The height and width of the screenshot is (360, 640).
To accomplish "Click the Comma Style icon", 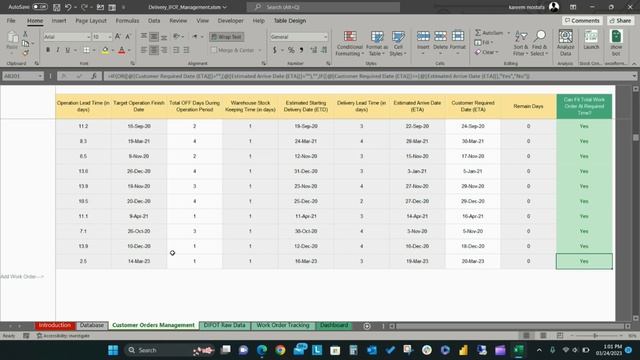I will (x=301, y=50).
